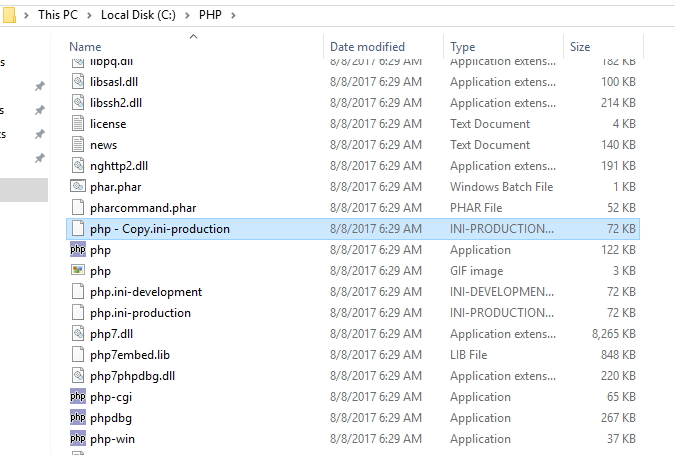Expand the chevron after PHP breadcrumb
Screen dimensions: 675x455
click(x=233, y=15)
